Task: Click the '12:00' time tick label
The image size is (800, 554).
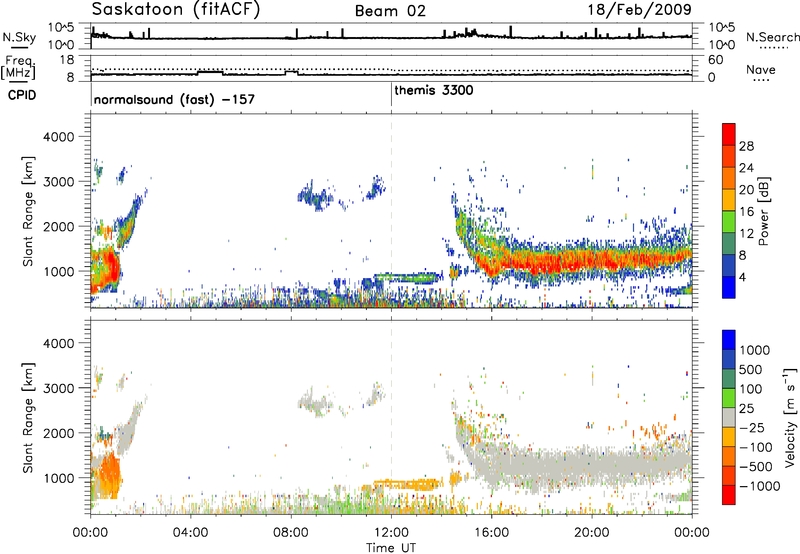Action: coord(391,533)
